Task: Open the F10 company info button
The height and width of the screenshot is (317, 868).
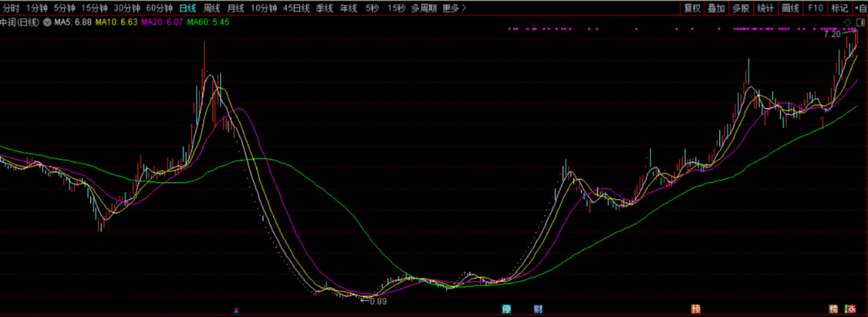Action: 816,8
